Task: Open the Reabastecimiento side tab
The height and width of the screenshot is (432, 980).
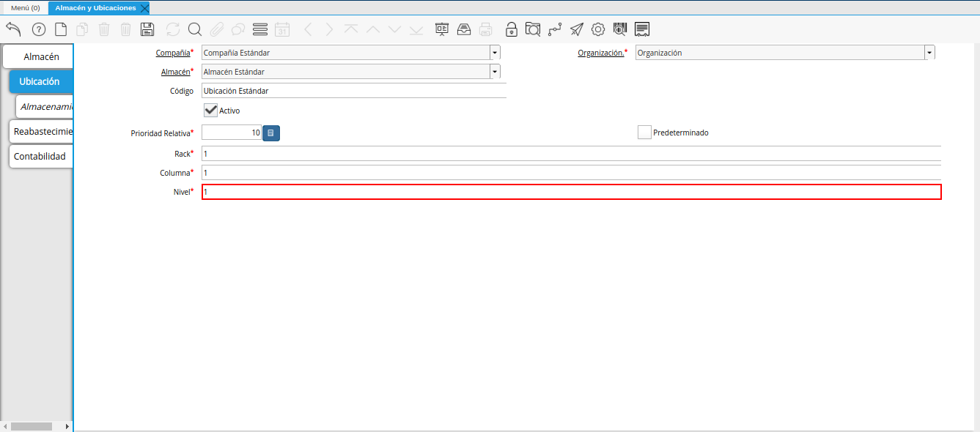Action: 41,131
